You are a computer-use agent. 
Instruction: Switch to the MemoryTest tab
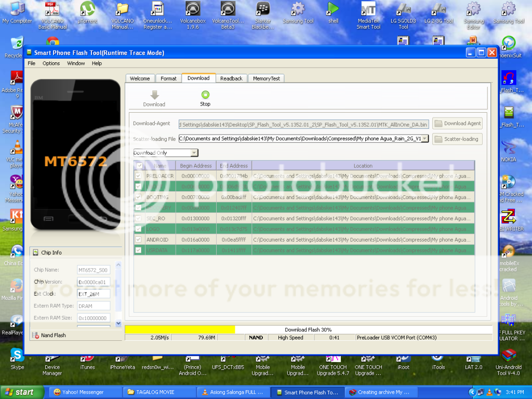266,78
